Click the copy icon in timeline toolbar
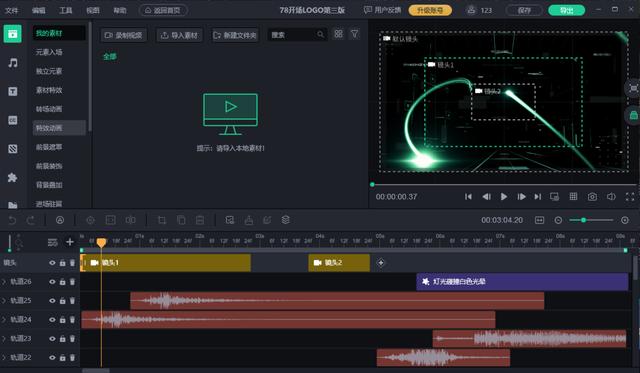The width and height of the screenshot is (640, 373). tap(181, 220)
